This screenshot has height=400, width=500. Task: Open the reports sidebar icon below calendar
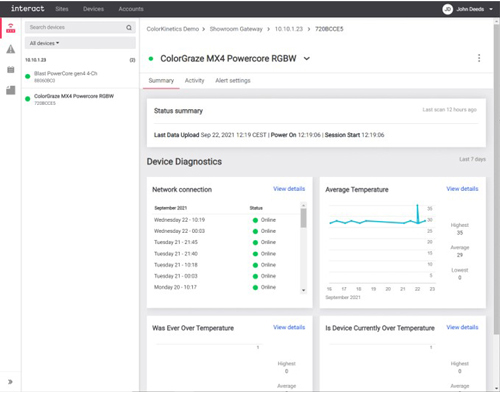(x=11, y=90)
